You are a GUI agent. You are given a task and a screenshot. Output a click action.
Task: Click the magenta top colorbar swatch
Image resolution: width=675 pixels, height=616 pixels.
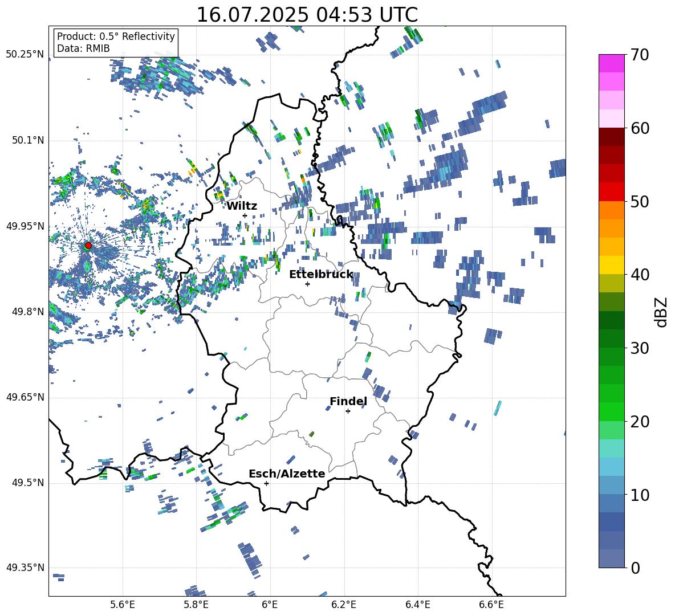(611, 64)
